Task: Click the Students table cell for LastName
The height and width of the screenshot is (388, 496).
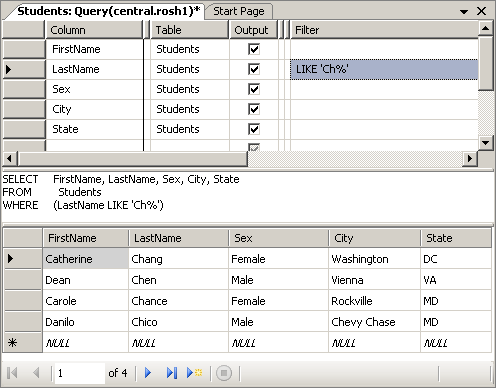Action: (x=190, y=69)
